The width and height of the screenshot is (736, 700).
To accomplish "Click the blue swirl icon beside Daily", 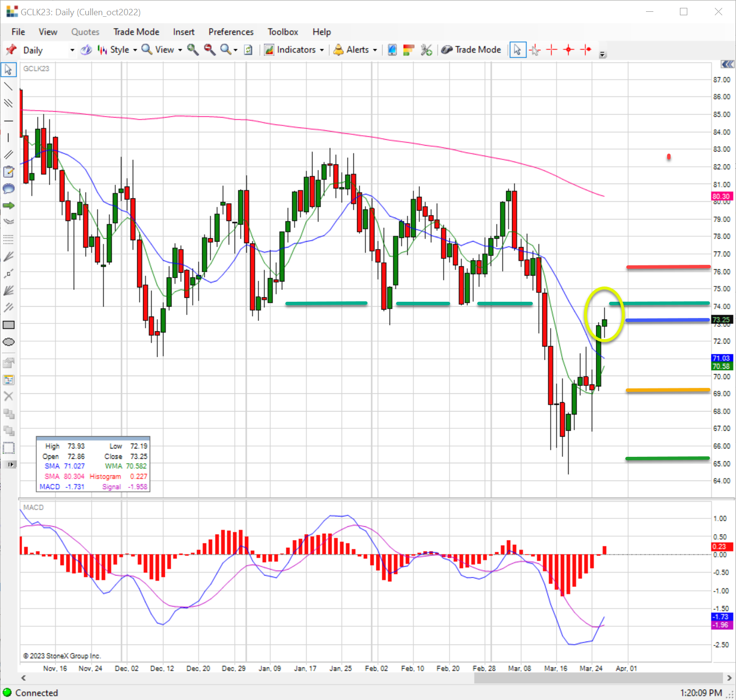I will click(86, 50).
